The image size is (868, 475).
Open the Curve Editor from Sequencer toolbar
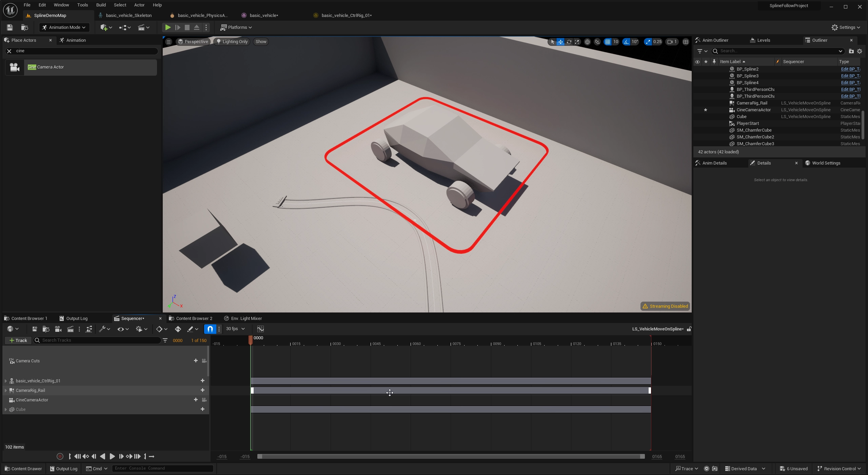260,329
